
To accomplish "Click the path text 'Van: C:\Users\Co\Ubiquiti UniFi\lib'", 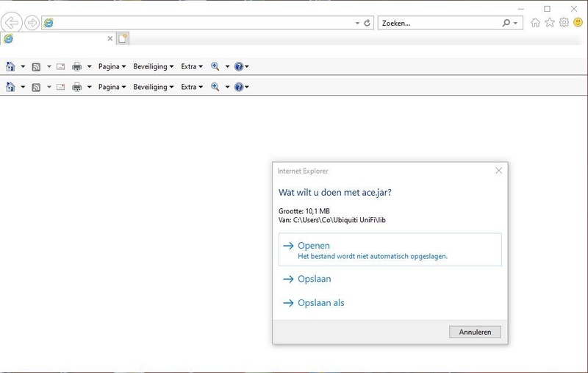I will point(332,220).
